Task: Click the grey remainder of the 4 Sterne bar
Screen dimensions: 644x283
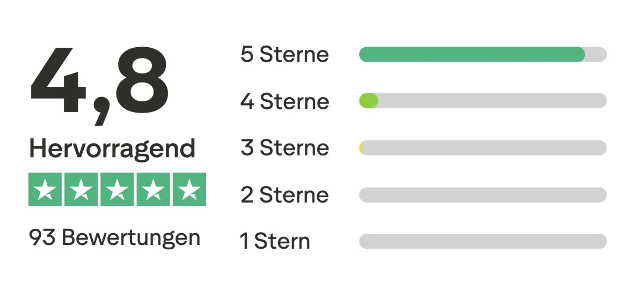Action: (x=491, y=101)
